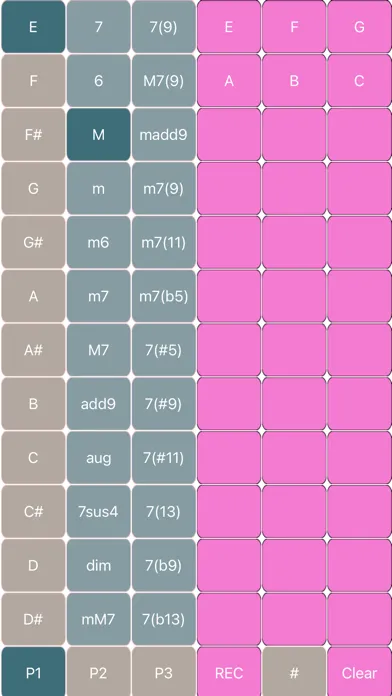
Task: Open the P3 preset page
Action: 164,672
